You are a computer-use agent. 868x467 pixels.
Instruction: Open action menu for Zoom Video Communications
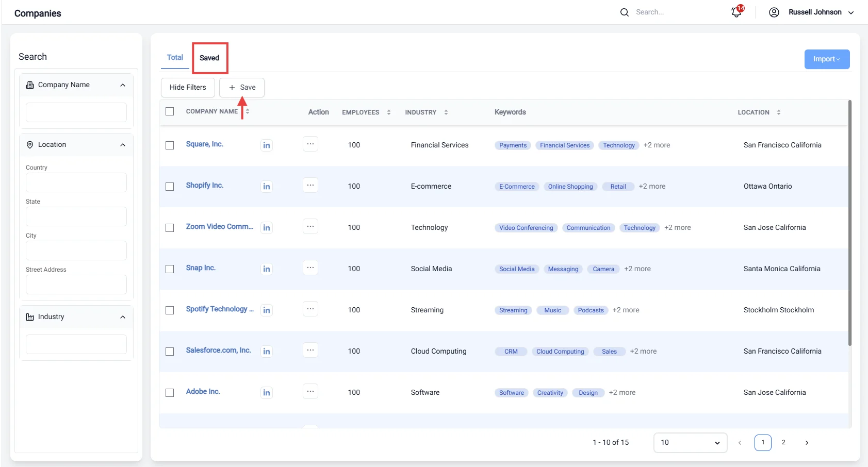tap(310, 227)
